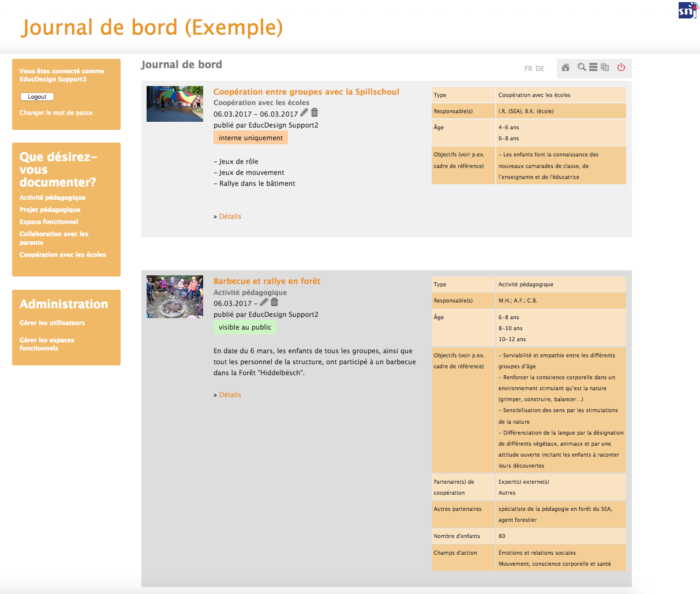Click the home icon in the toolbar
This screenshot has height=594, width=700.
(x=566, y=68)
